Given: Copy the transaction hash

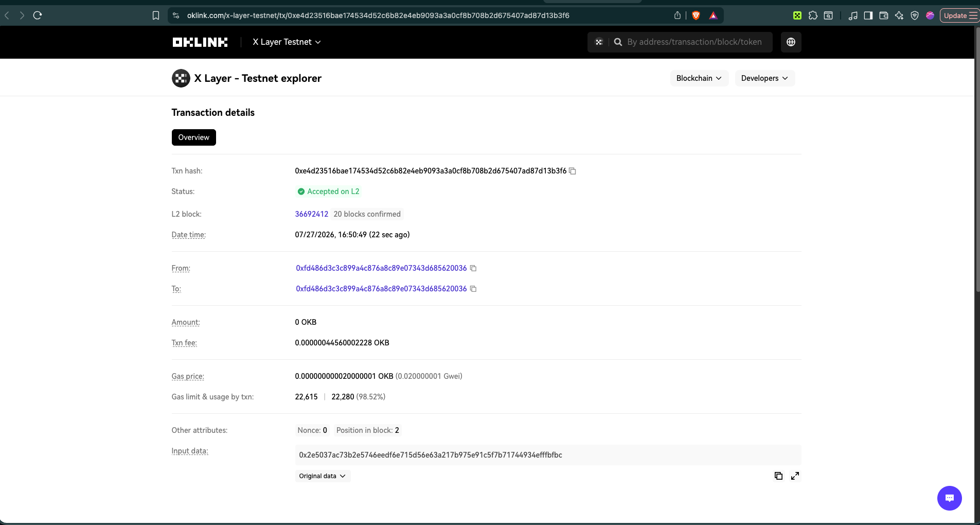Looking at the screenshot, I should (572, 171).
